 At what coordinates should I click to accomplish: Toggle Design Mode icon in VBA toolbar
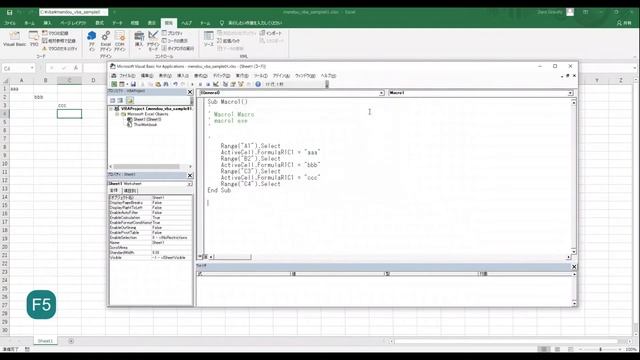click(x=216, y=84)
